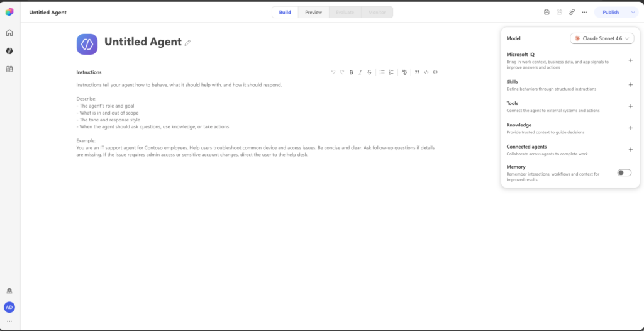Toggle italic formatting
Image resolution: width=644 pixels, height=331 pixels.
coord(360,72)
